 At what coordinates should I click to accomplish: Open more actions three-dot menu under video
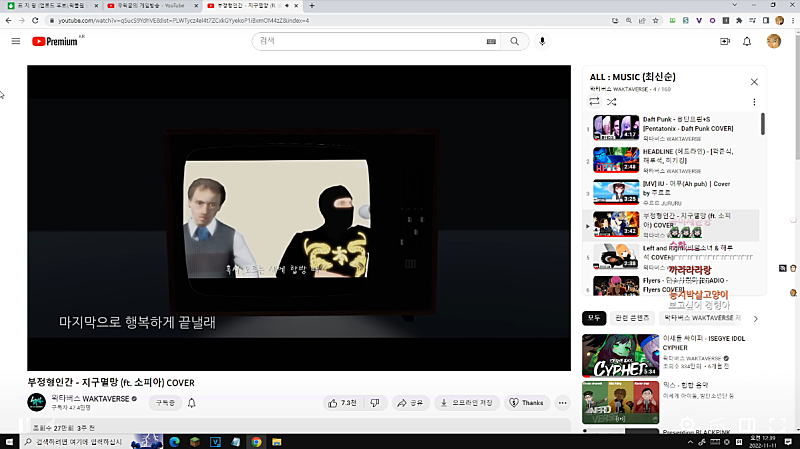(x=562, y=403)
